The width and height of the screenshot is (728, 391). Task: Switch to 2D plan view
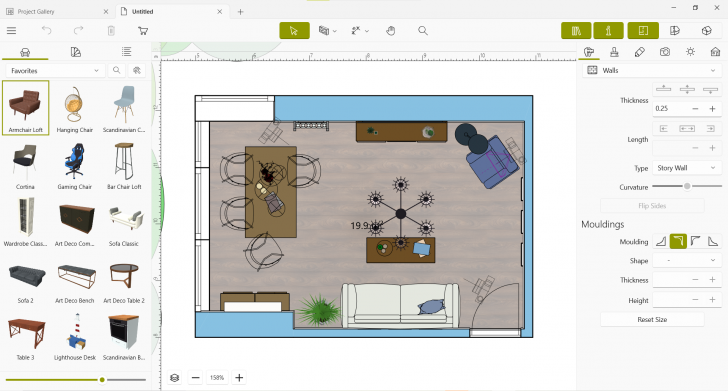click(x=643, y=31)
